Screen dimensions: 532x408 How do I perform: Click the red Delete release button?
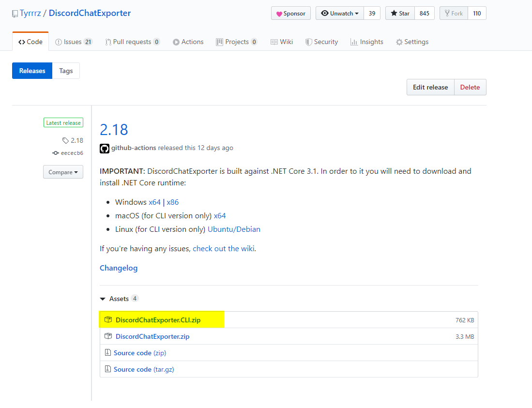tap(470, 87)
